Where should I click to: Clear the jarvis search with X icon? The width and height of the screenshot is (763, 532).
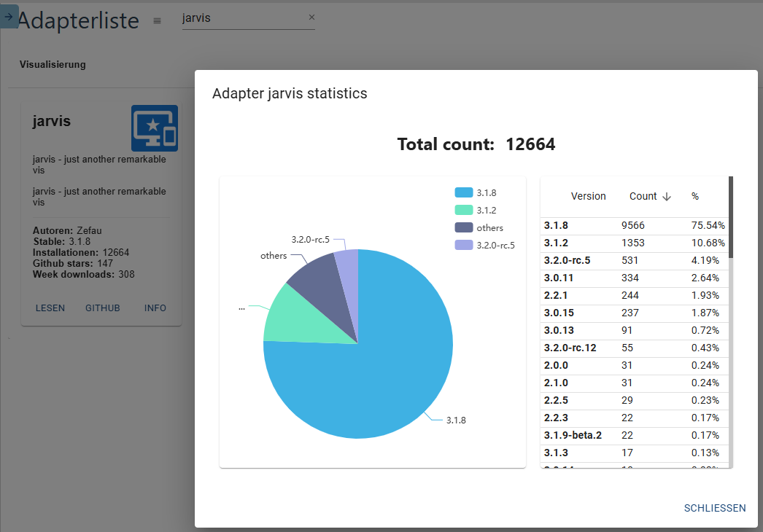click(311, 17)
